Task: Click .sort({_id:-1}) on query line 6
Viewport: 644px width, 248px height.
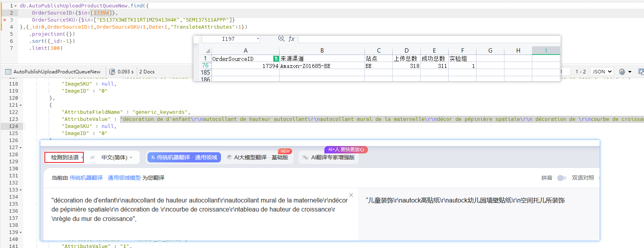Action: tap(52, 41)
